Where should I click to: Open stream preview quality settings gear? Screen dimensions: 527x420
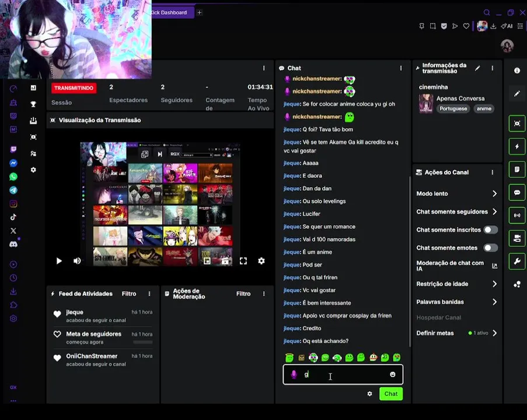coord(261,261)
